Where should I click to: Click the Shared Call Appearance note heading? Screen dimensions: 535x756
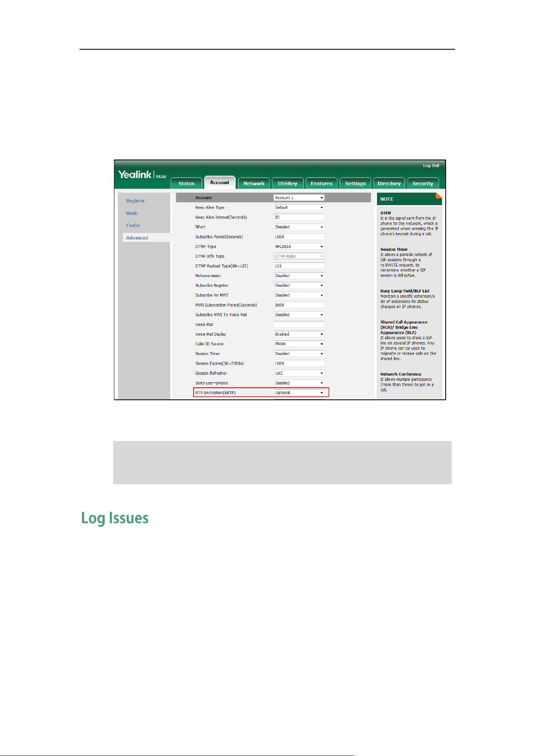click(x=404, y=328)
